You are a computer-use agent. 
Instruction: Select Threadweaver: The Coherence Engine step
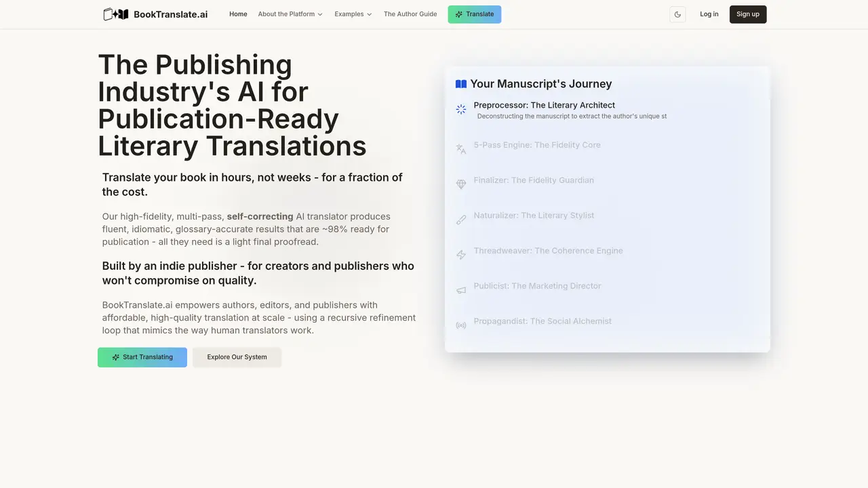tap(548, 251)
